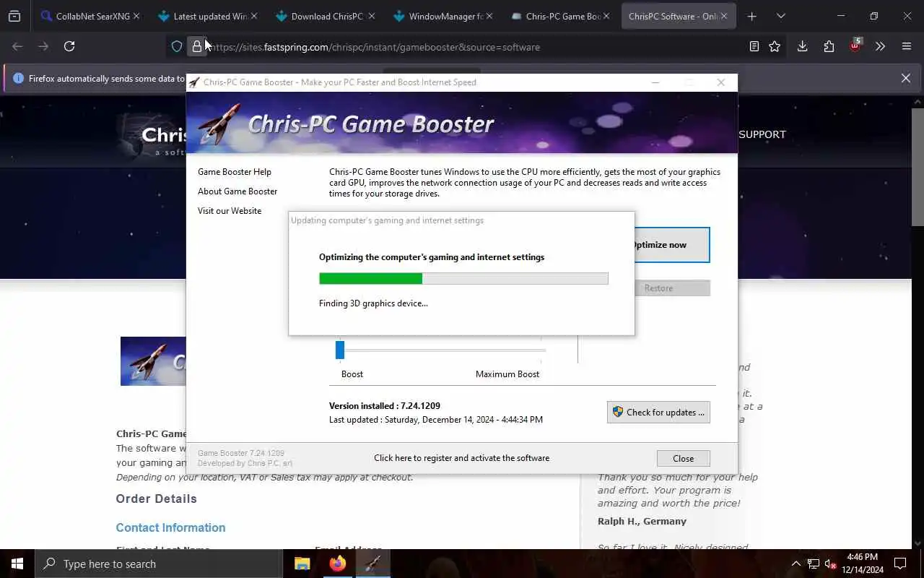Select the Maximum Boost label

click(x=507, y=374)
